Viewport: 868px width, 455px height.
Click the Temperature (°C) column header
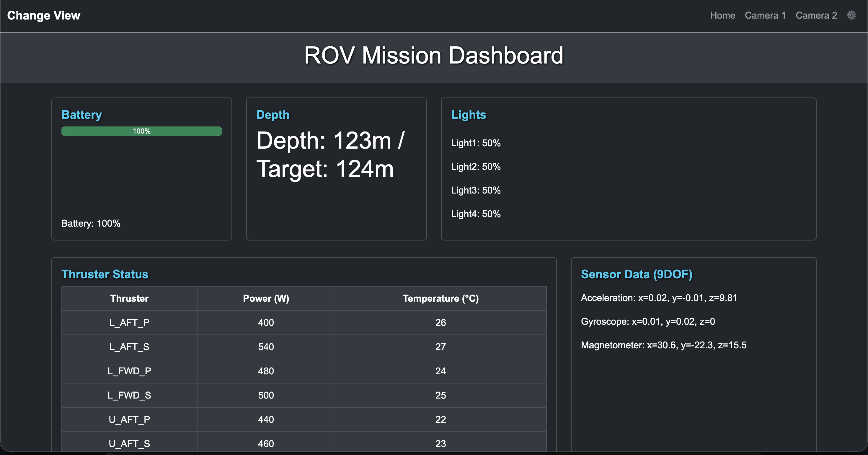pyautogui.click(x=440, y=298)
